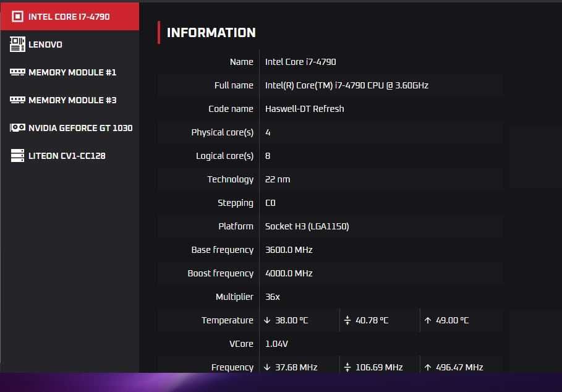Click the average temperature 40.78 °C

[x=372, y=320]
